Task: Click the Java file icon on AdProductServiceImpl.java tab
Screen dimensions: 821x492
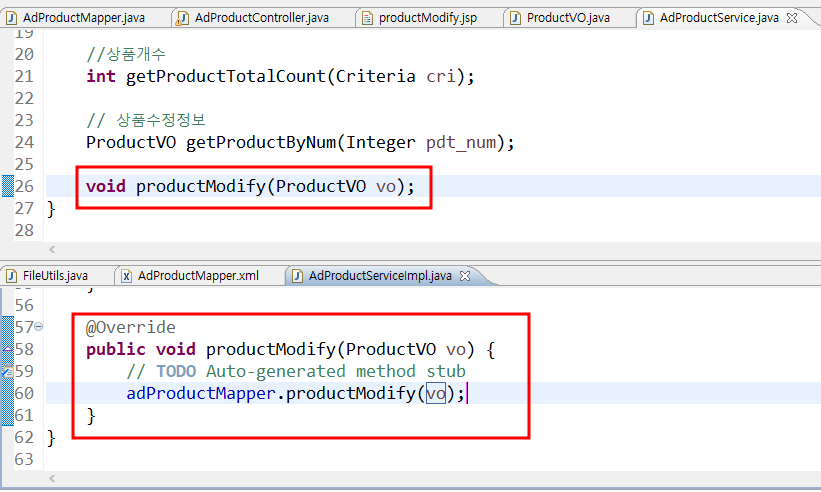Action: [297, 276]
